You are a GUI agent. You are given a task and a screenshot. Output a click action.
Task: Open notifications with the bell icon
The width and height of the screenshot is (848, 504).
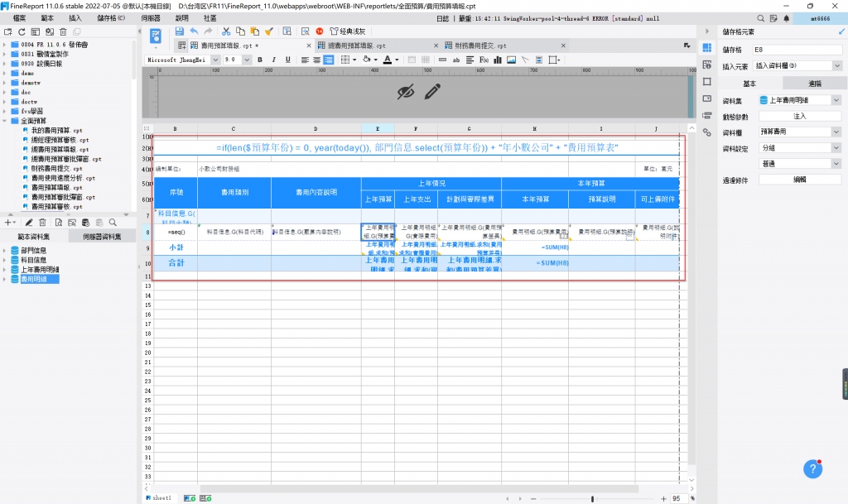787,18
